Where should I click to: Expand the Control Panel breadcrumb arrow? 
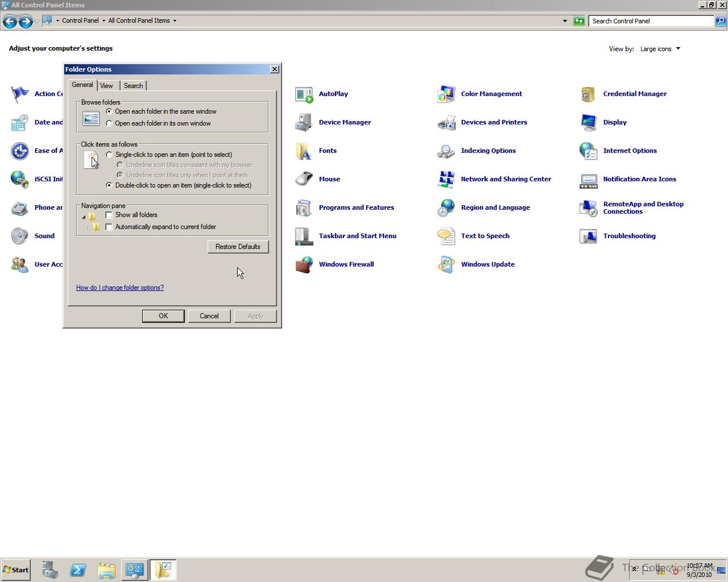(104, 20)
